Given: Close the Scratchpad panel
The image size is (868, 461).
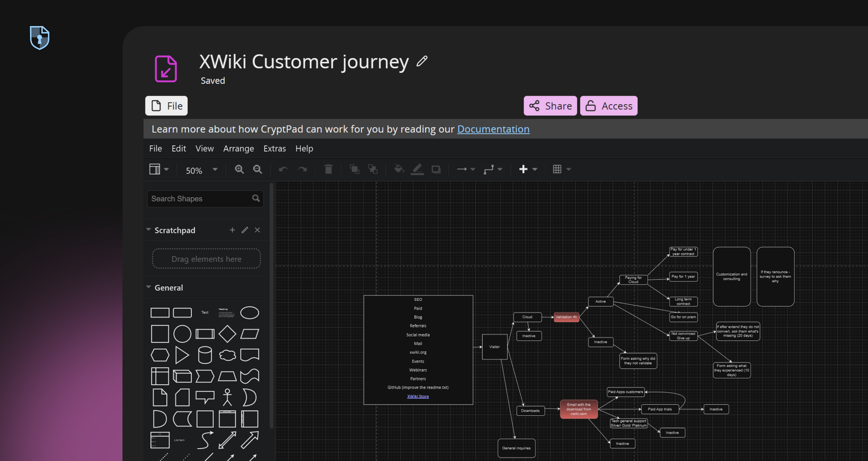Looking at the screenshot, I should [257, 230].
